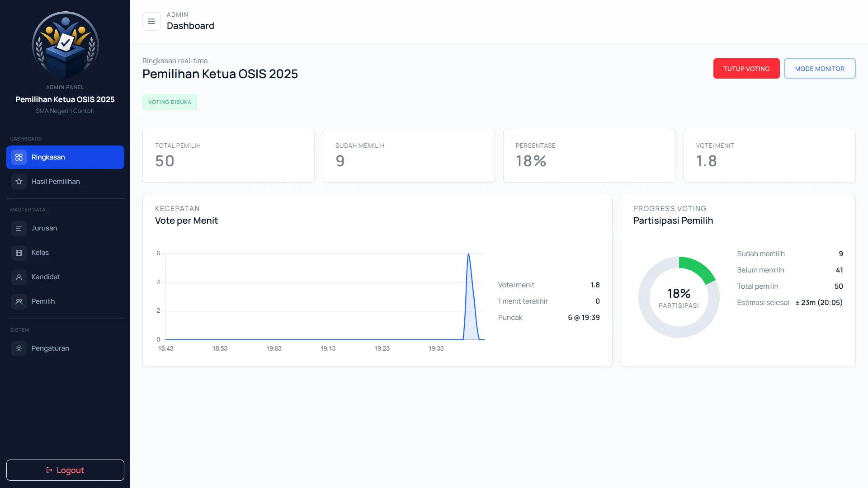This screenshot has height=488, width=868.
Task: Click the logout arrow icon
Action: pyautogui.click(x=50, y=470)
